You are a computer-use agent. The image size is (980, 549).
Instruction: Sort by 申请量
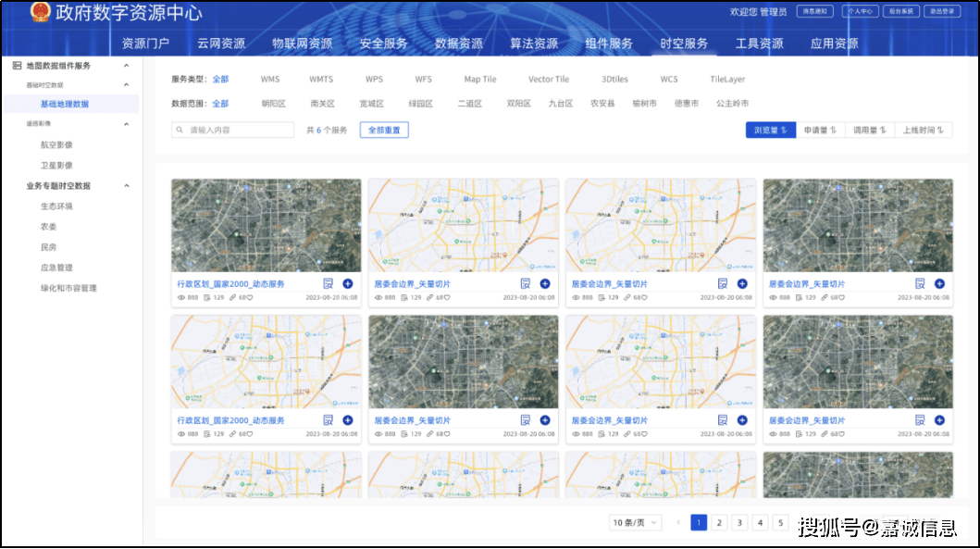[820, 130]
